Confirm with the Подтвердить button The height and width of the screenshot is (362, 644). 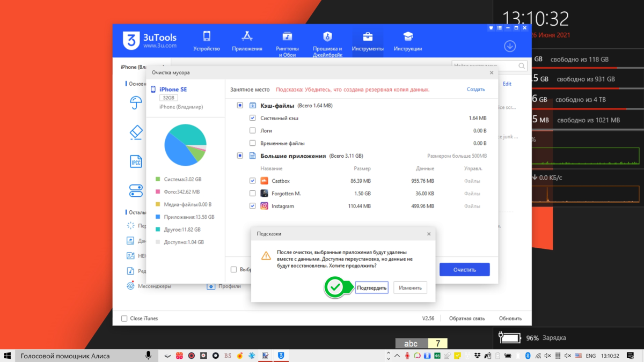pos(371,287)
